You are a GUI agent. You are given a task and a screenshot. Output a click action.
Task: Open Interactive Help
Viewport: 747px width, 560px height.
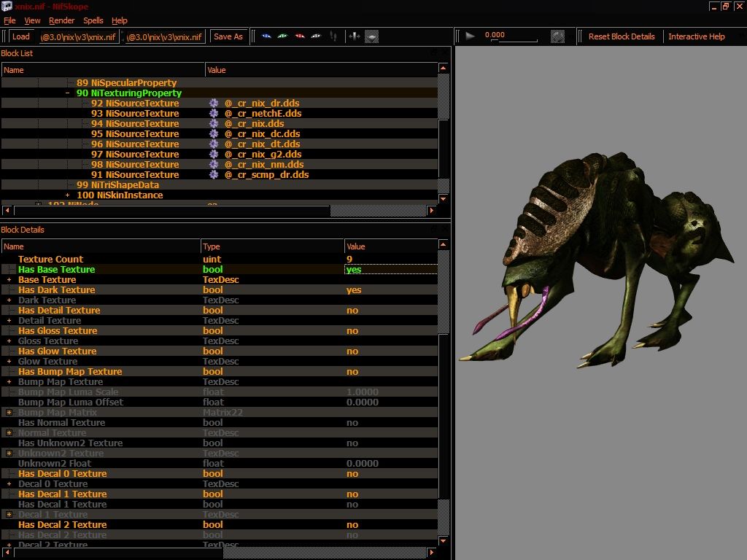click(x=697, y=36)
